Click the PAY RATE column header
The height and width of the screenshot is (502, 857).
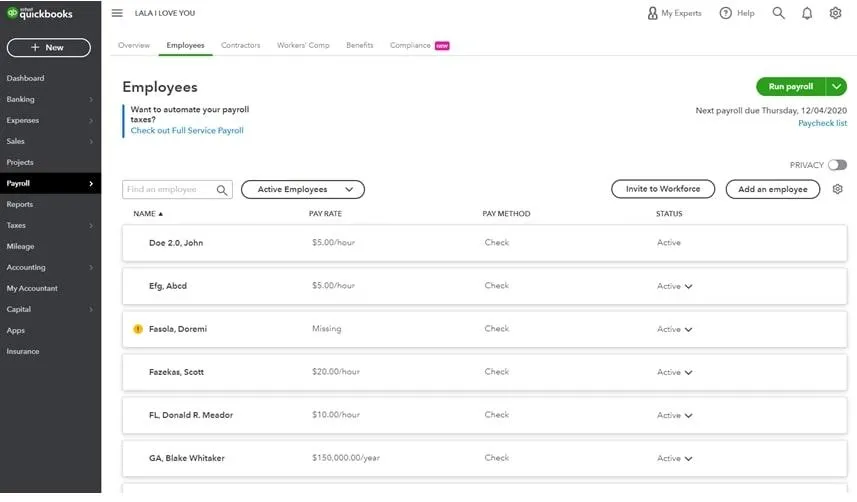tap(325, 214)
